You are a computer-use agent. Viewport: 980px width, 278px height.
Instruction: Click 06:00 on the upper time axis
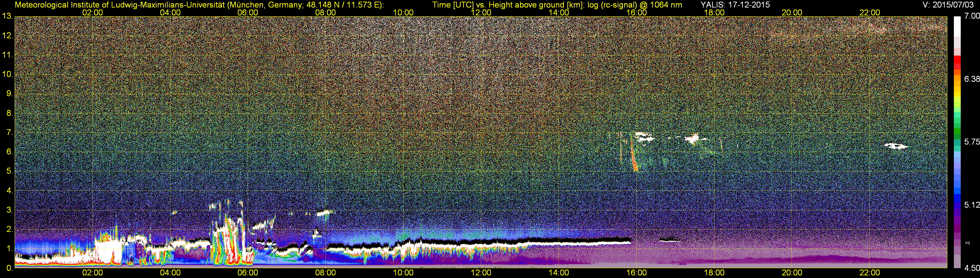248,12
